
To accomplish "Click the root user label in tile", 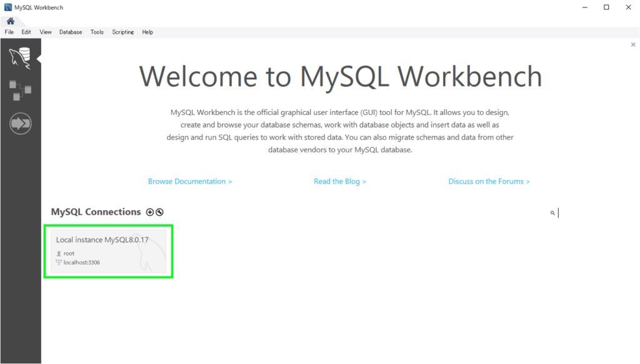I will [69, 253].
